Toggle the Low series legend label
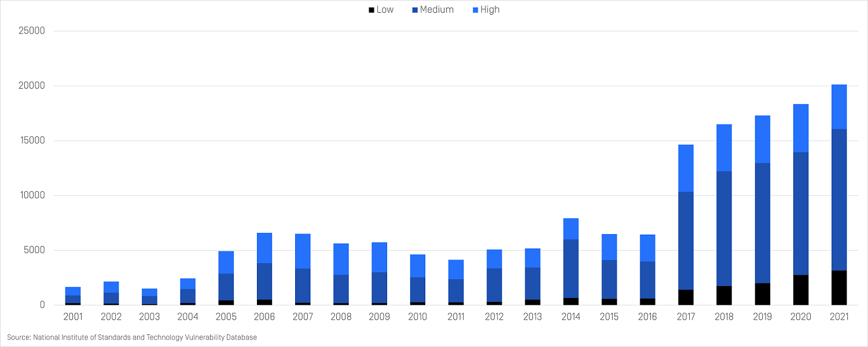This screenshot has height=347, width=868. tap(385, 10)
